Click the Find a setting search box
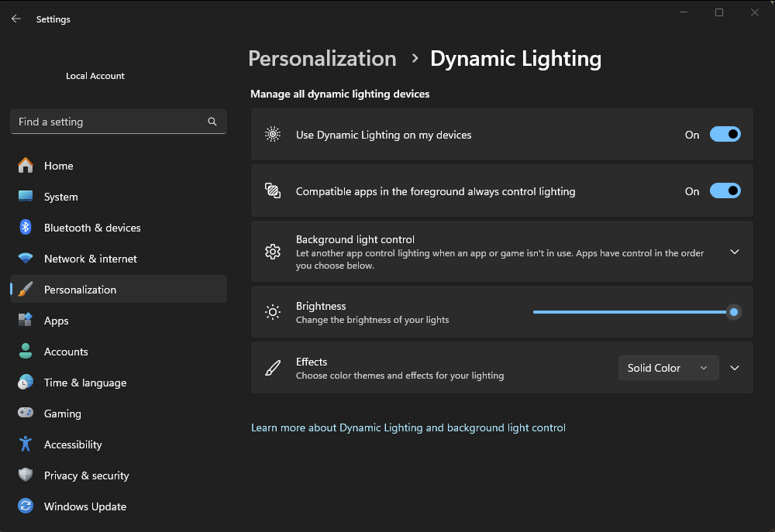The width and height of the screenshot is (775, 532). (x=108, y=122)
